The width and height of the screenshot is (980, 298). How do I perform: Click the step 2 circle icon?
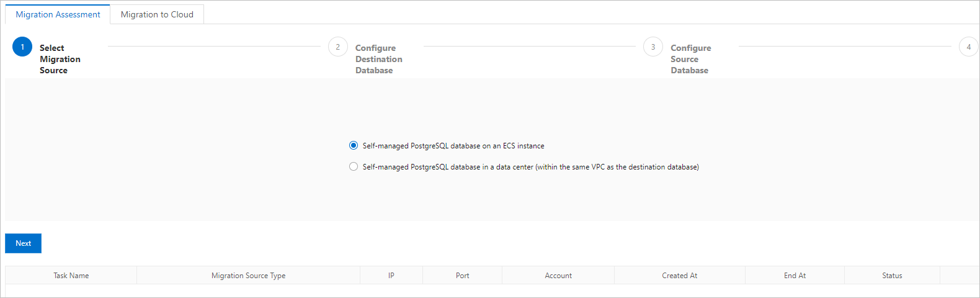[338, 47]
